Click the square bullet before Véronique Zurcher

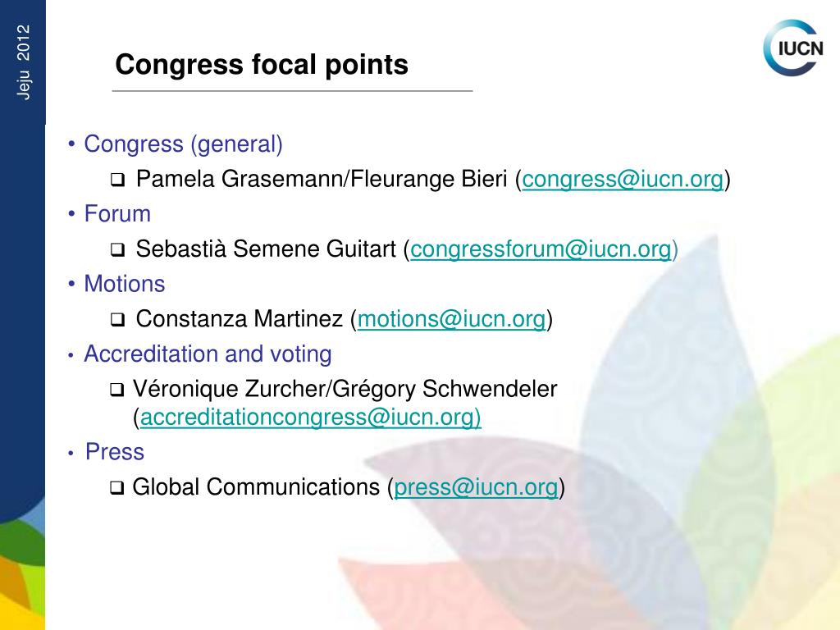point(116,390)
